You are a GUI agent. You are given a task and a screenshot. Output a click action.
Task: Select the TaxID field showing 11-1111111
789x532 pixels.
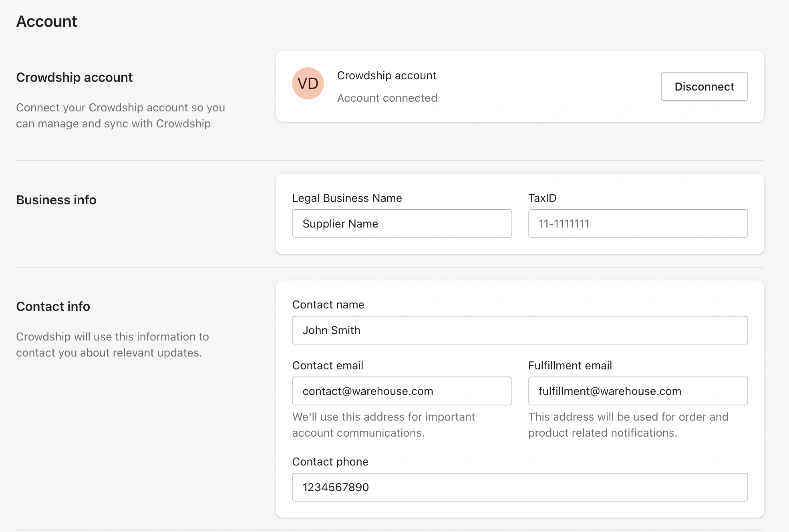[x=637, y=224]
